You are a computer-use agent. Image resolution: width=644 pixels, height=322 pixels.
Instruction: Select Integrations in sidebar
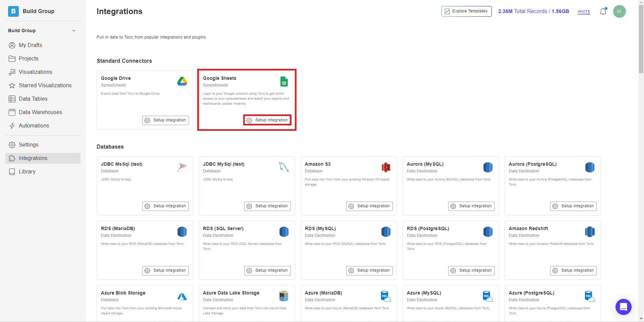click(43, 158)
